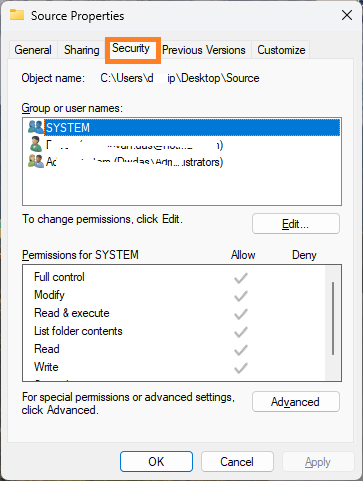This screenshot has width=363, height=481.
Task: Click the SYSTEM group user icon
Action: 36,127
